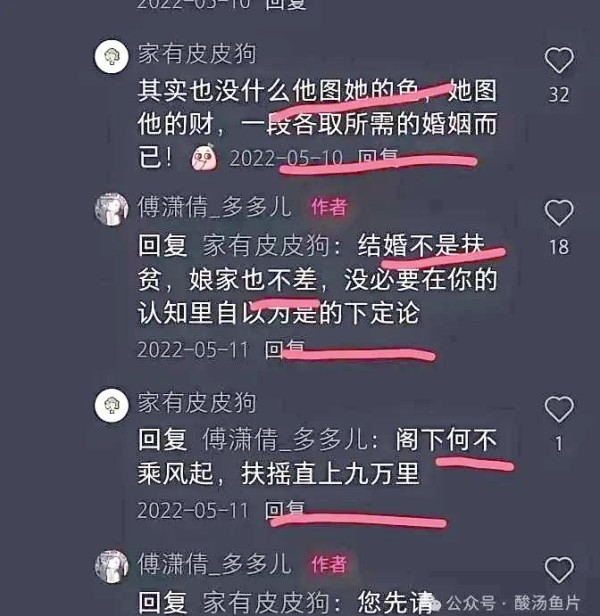
Task: Open 家有皮皮狗 avatar on 乘风起 comment
Action: pos(112,405)
